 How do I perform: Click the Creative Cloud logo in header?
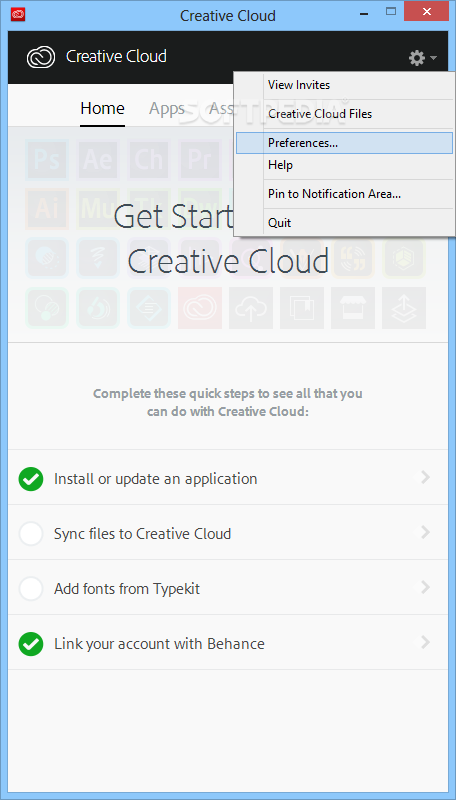coord(40,57)
